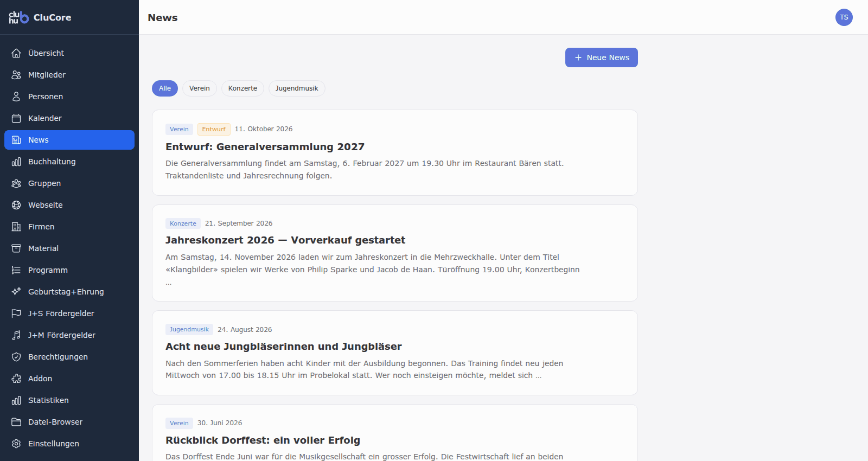Open the TS user avatar menu
868x461 pixels.
pyautogui.click(x=844, y=17)
